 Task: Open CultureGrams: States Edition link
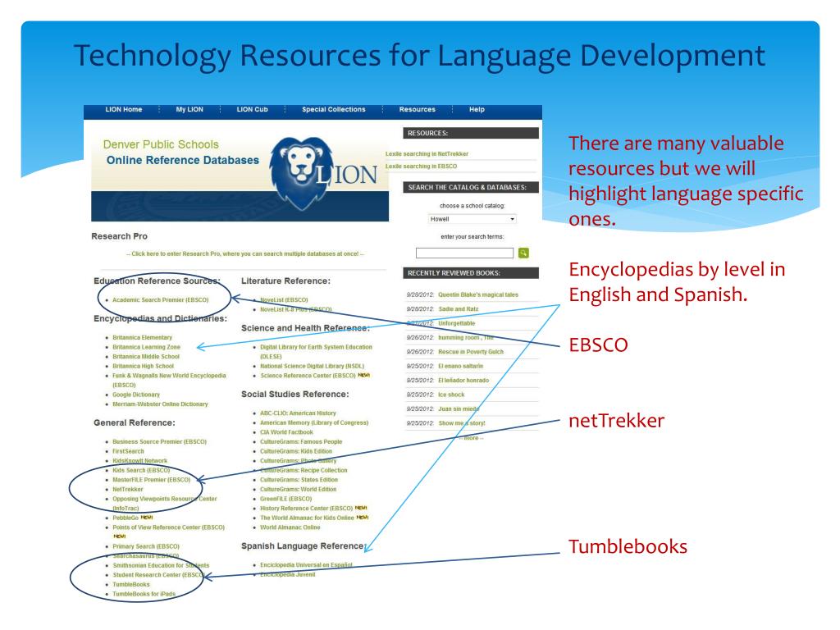click(299, 480)
